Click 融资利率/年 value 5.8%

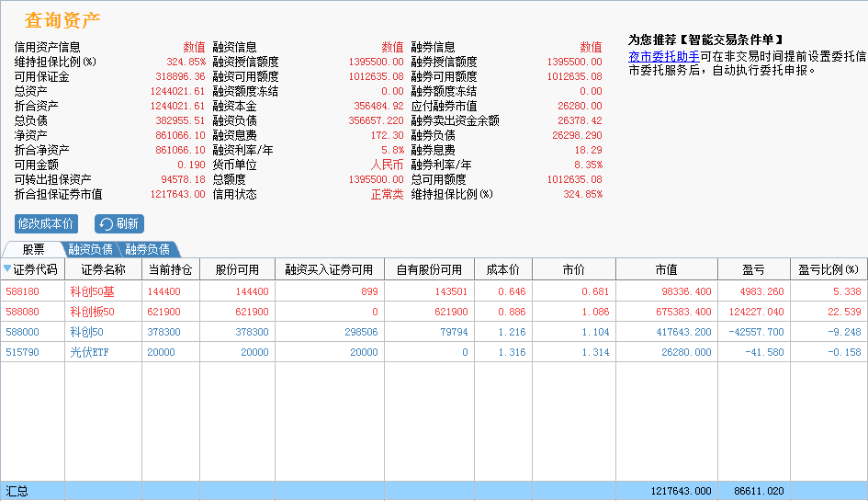tap(392, 150)
